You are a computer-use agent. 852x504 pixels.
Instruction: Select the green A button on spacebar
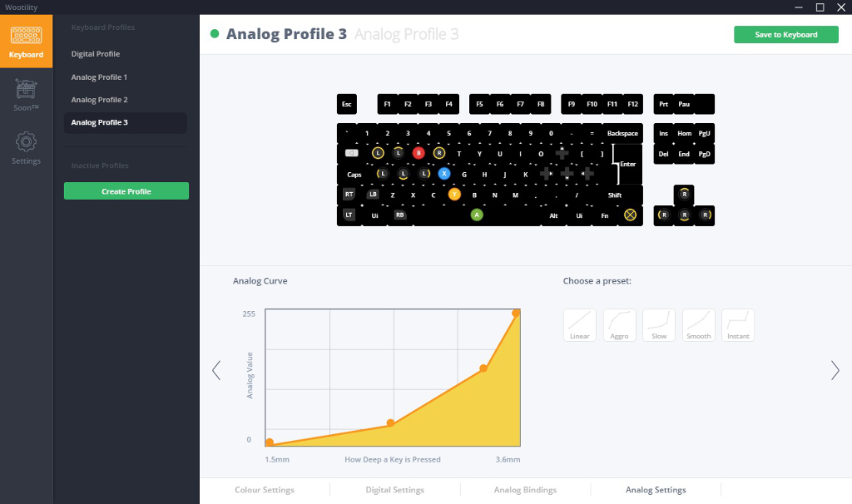pyautogui.click(x=477, y=215)
